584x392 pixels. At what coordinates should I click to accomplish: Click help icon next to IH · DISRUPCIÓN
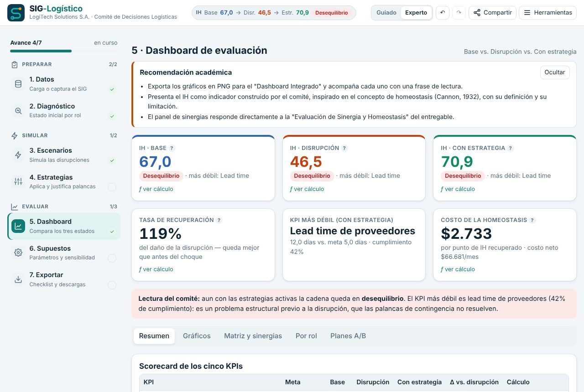tap(344, 148)
